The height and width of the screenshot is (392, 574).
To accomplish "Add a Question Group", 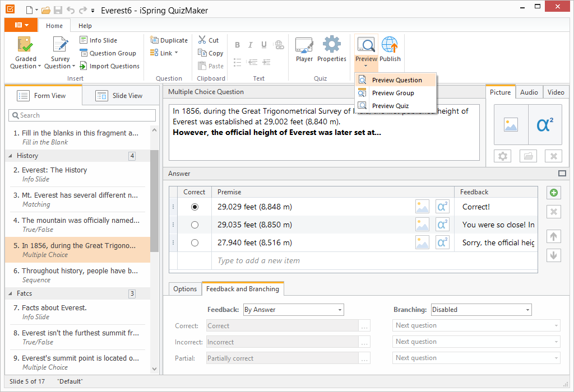I will 108,53.
